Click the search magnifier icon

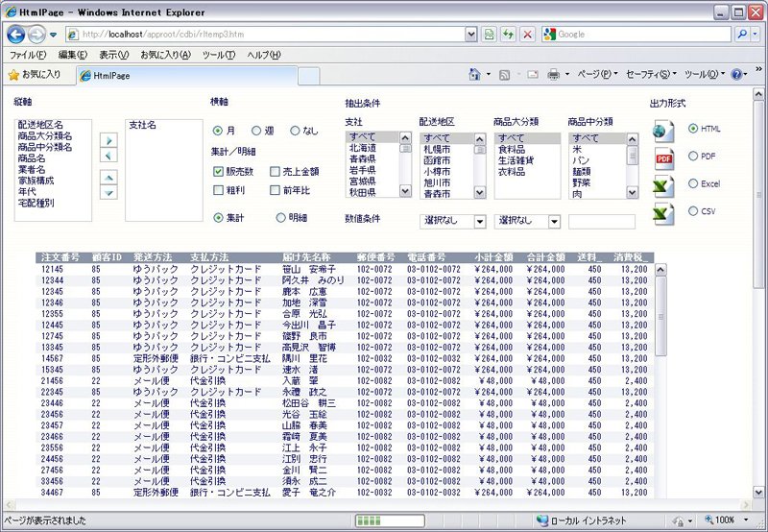pyautogui.click(x=742, y=35)
